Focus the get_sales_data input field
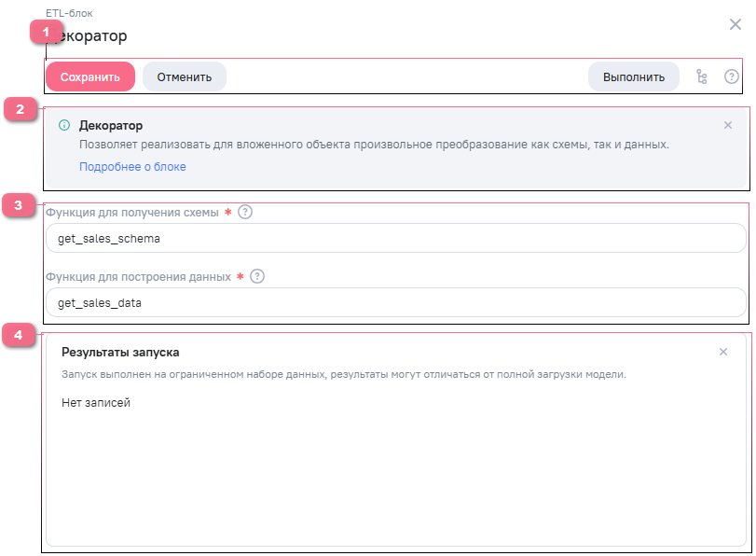This screenshot has width=756, height=556. (x=395, y=303)
